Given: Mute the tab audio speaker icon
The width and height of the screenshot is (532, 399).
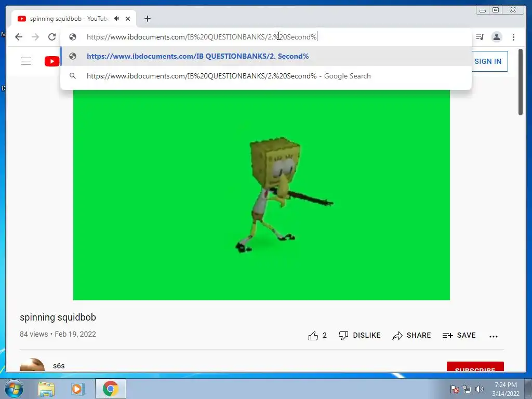Looking at the screenshot, I should pyautogui.click(x=117, y=19).
